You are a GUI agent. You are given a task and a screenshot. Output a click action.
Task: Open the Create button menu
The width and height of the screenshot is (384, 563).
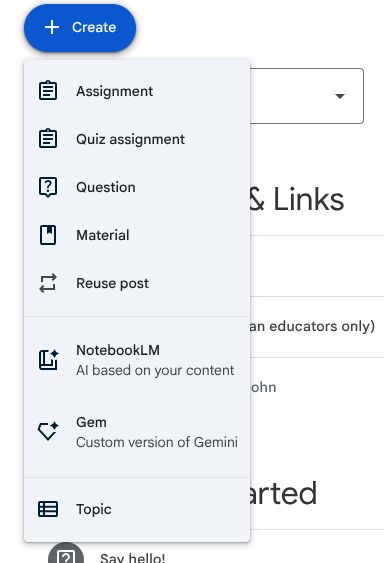click(80, 28)
